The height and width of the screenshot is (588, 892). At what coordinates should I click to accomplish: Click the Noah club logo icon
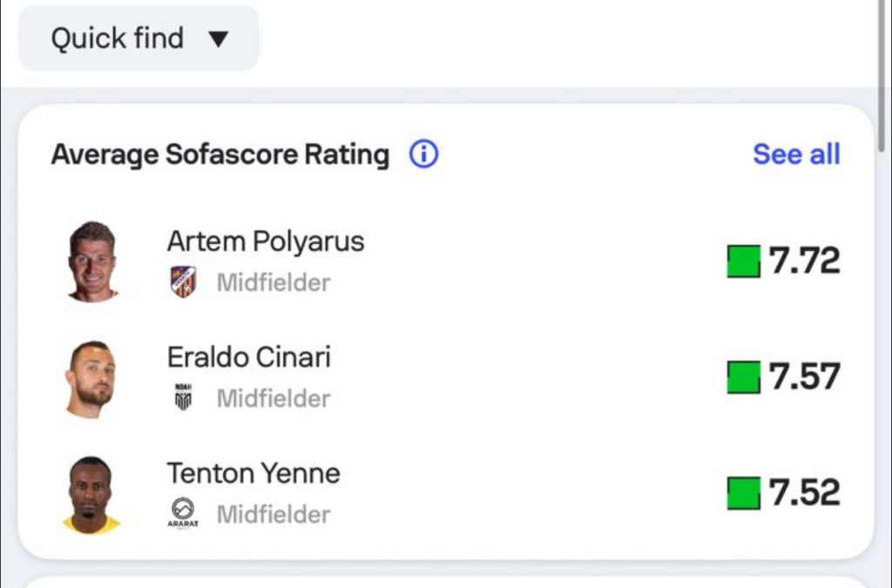point(183,397)
